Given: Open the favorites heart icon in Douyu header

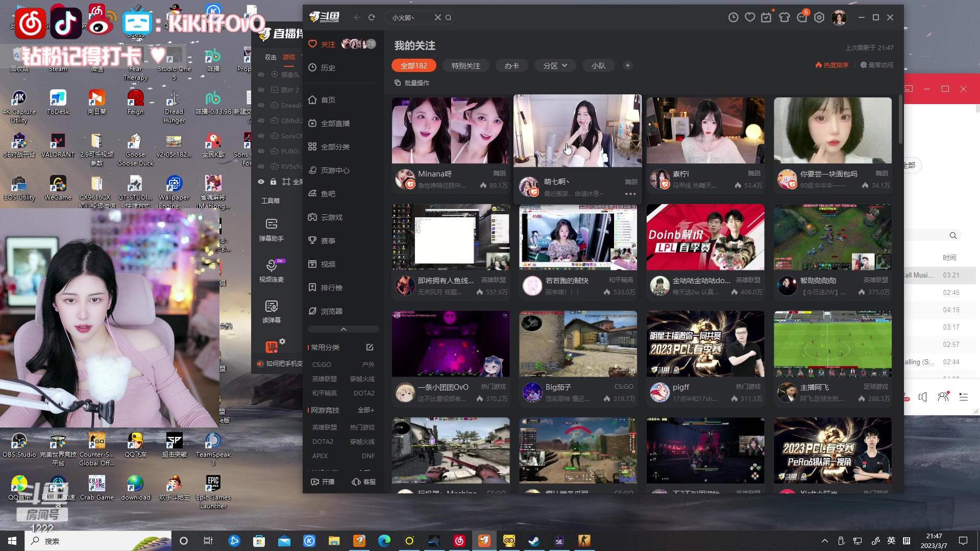Looking at the screenshot, I should coord(750,17).
